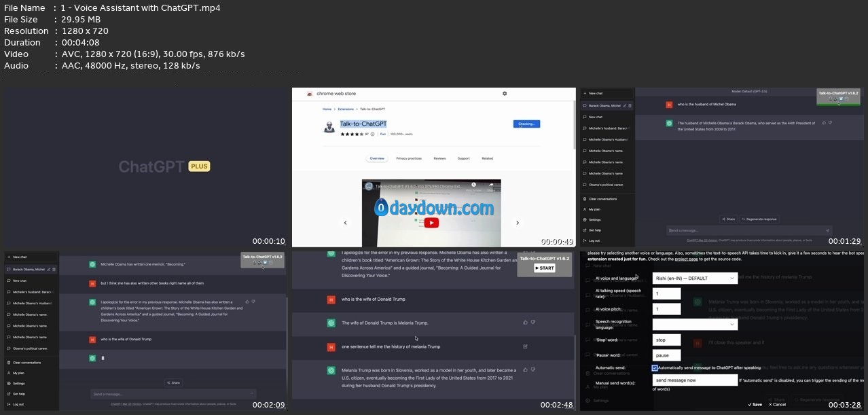Open Chrome Web Store settings gear
Screen dimensions: 868x415
(505, 94)
